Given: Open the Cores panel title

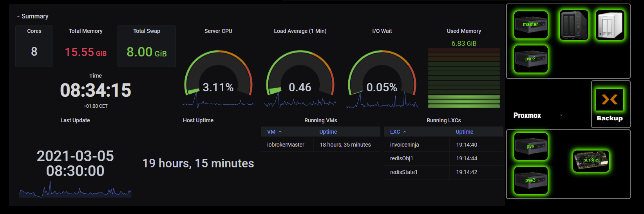Looking at the screenshot, I should pos(34,31).
